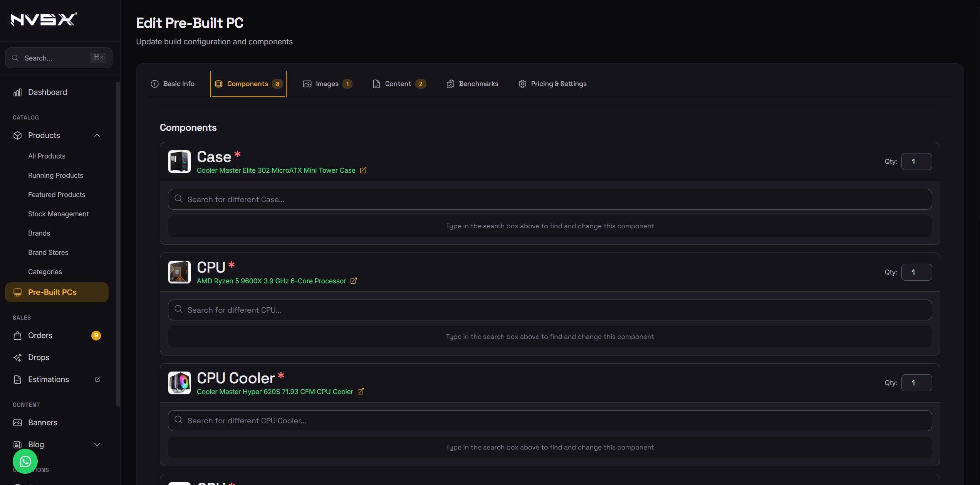Open the Dashboard via its chart icon

pyautogui.click(x=17, y=92)
